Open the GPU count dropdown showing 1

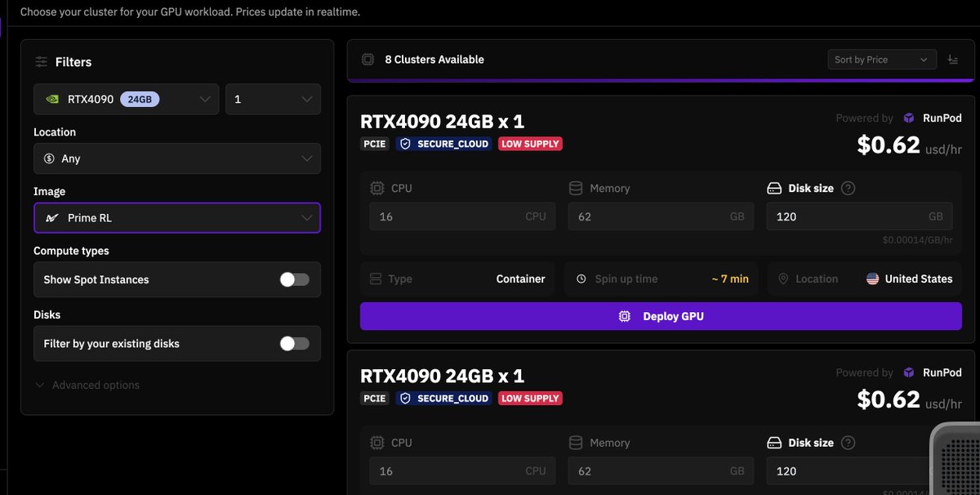tap(273, 99)
